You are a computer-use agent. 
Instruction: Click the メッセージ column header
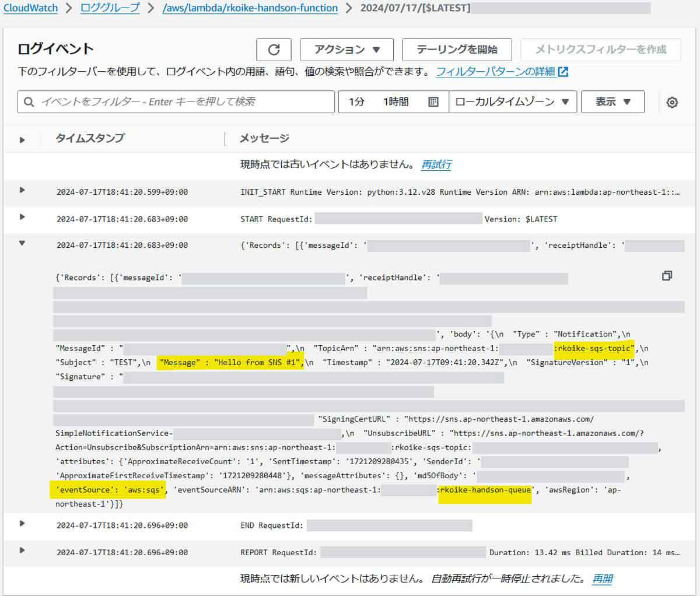tap(264, 138)
